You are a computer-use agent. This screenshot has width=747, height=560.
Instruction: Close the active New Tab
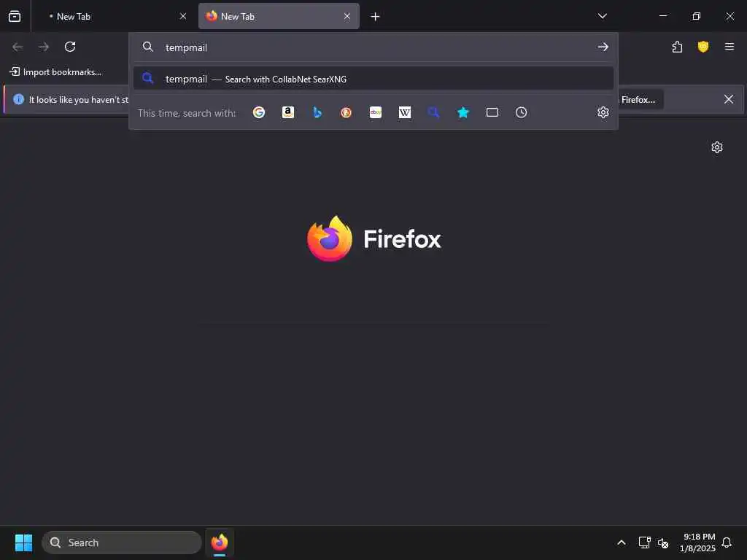coord(347,16)
